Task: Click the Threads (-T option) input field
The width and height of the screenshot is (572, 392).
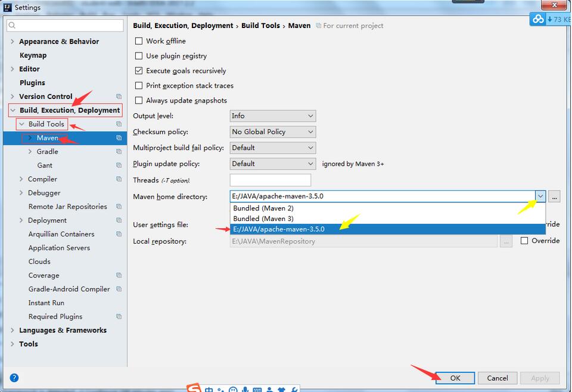Action: (271, 180)
